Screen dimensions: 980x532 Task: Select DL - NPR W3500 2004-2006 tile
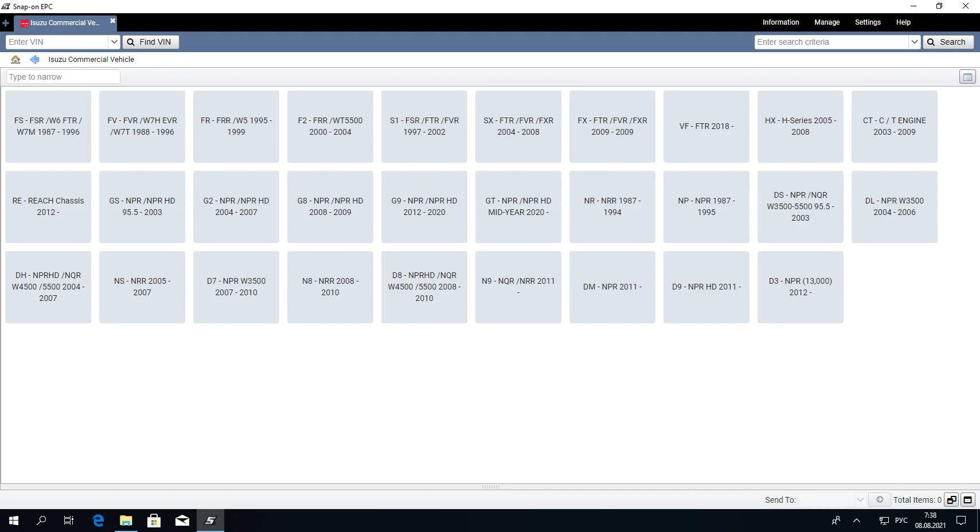pos(895,207)
